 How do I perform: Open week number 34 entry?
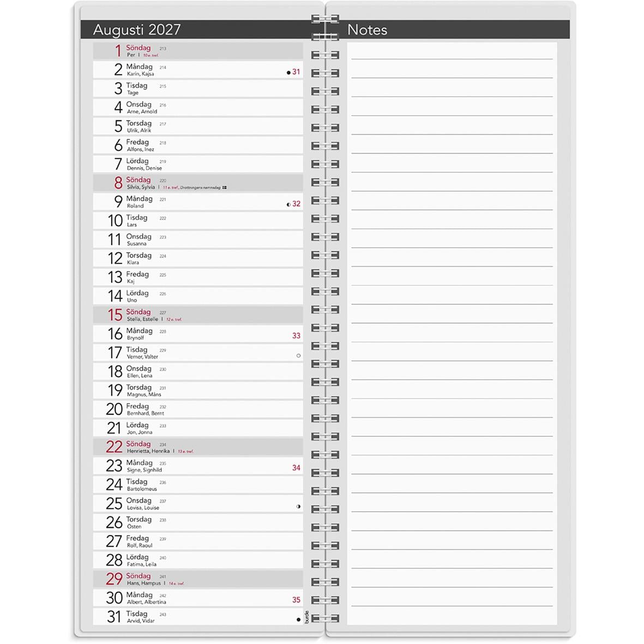click(296, 468)
